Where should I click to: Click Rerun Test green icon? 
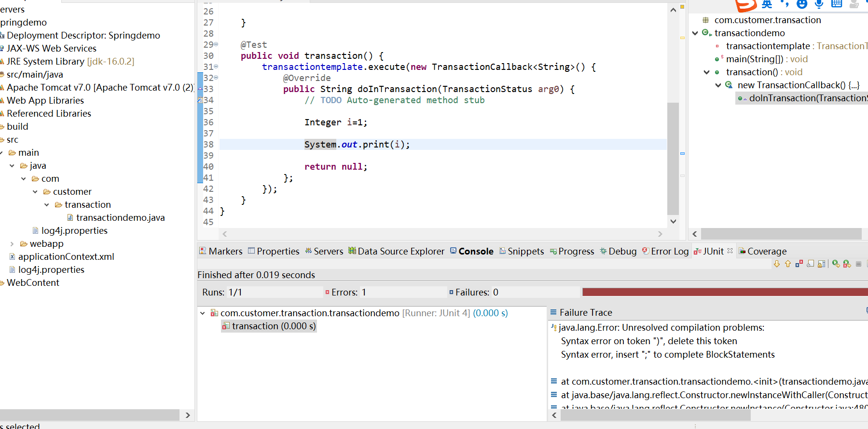point(836,264)
